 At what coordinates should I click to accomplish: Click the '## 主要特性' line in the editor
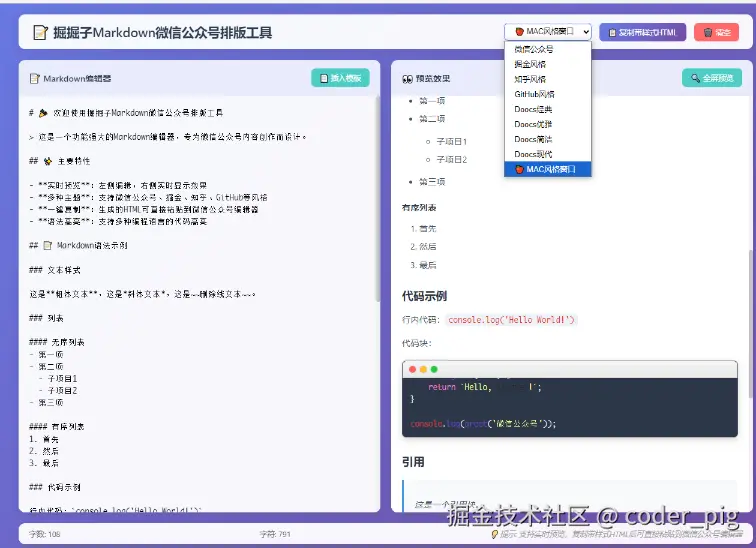[x=59, y=161]
